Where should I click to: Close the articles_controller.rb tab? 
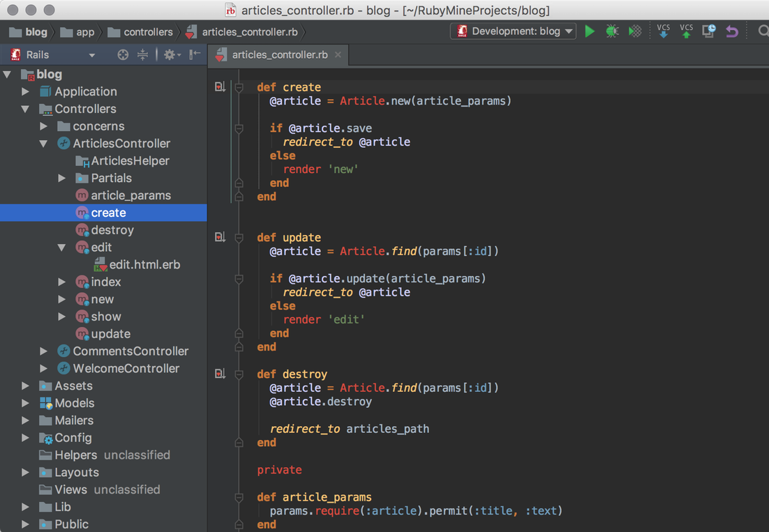338,55
